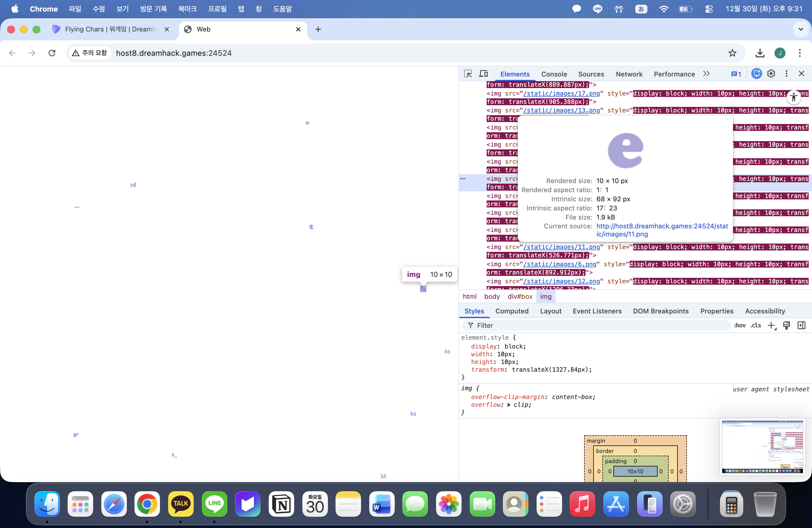Open the Chrome downloads icon
The image size is (812, 528).
coord(760,53)
